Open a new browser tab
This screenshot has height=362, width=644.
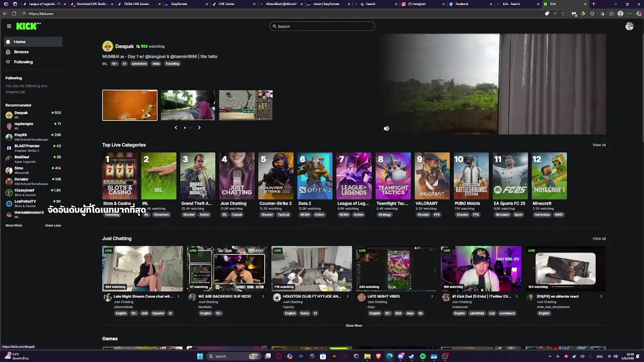[x=593, y=4]
